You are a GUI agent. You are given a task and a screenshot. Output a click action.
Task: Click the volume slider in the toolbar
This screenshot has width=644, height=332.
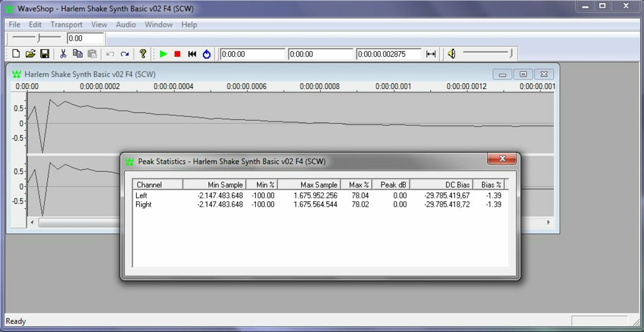(488, 53)
